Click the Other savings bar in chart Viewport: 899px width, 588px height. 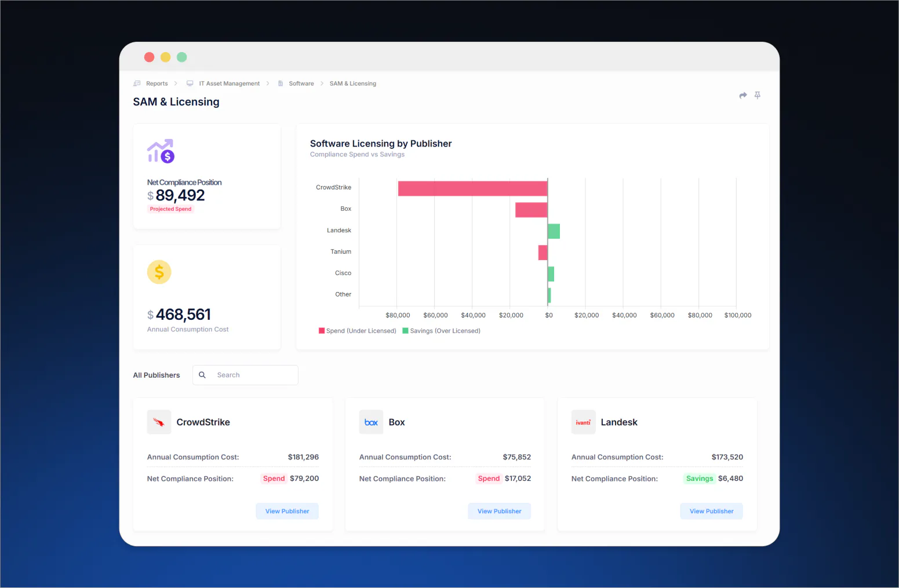[x=549, y=295]
